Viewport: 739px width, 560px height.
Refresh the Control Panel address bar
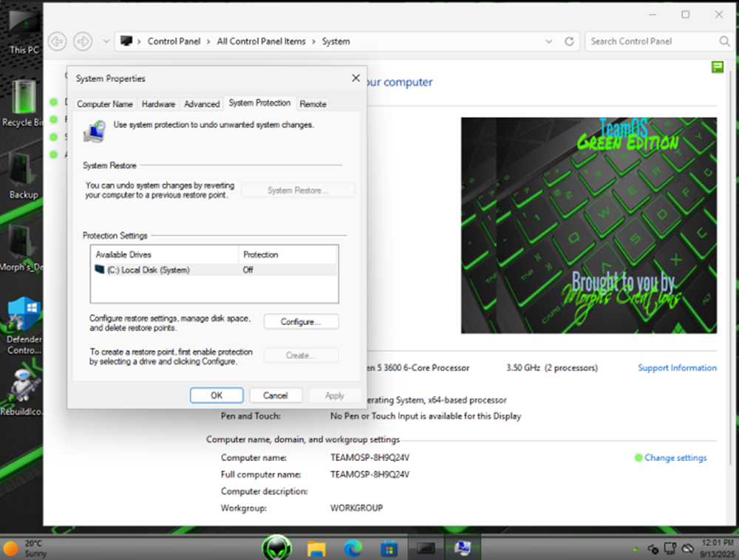(x=569, y=41)
